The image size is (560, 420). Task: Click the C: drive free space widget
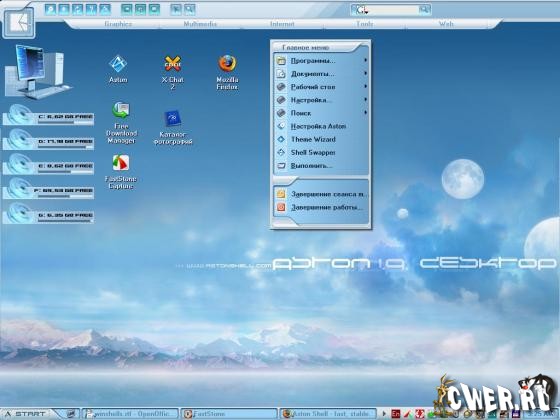(48, 116)
